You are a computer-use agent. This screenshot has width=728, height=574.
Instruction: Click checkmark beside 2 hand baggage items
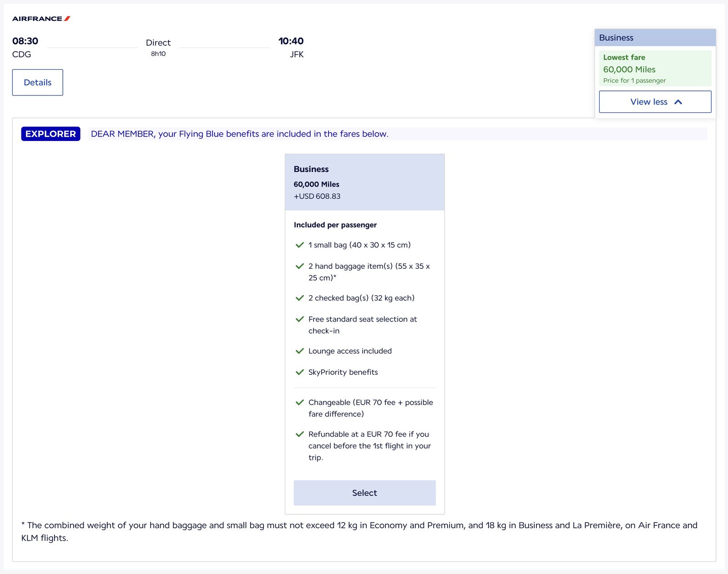(x=299, y=266)
